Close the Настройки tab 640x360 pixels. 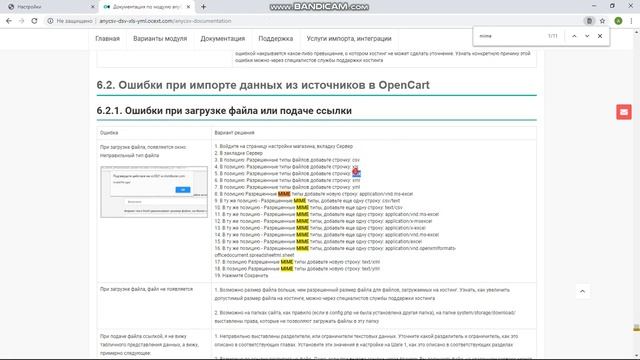click(x=92, y=7)
